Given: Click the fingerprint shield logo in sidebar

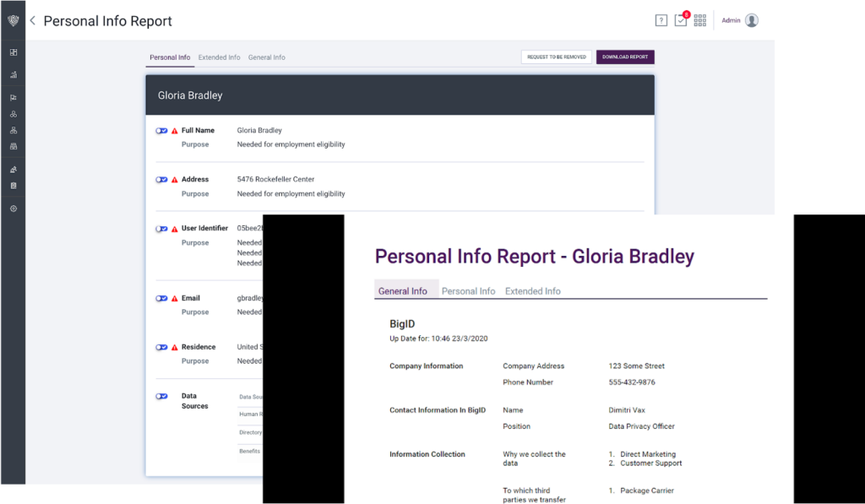Looking at the screenshot, I should pos(13,21).
